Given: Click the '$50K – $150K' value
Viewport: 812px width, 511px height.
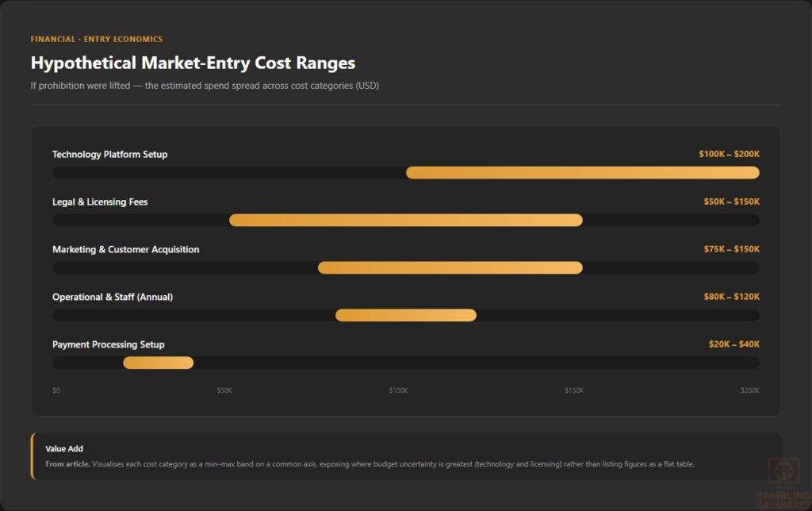Looking at the screenshot, I should click(x=732, y=202).
